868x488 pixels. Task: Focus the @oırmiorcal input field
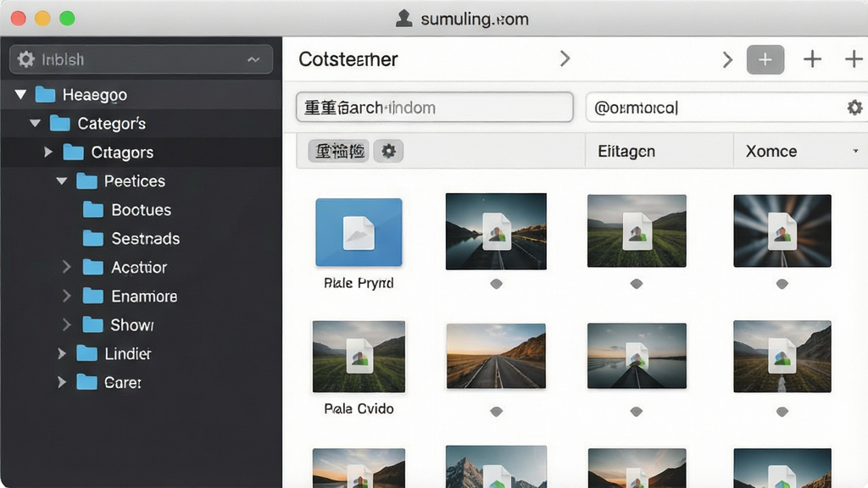click(726, 107)
